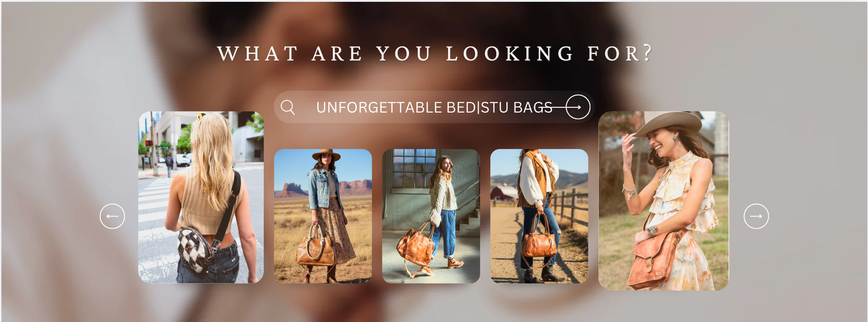Open the laughing woman in cowboy hat photo
The image size is (868, 322).
coord(664,201)
